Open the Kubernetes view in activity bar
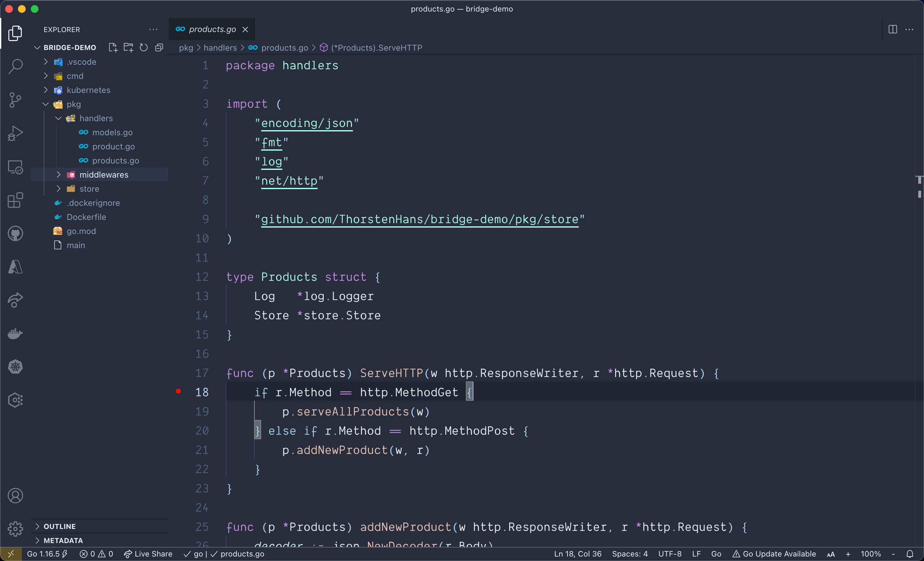This screenshot has width=924, height=561. 15,366
